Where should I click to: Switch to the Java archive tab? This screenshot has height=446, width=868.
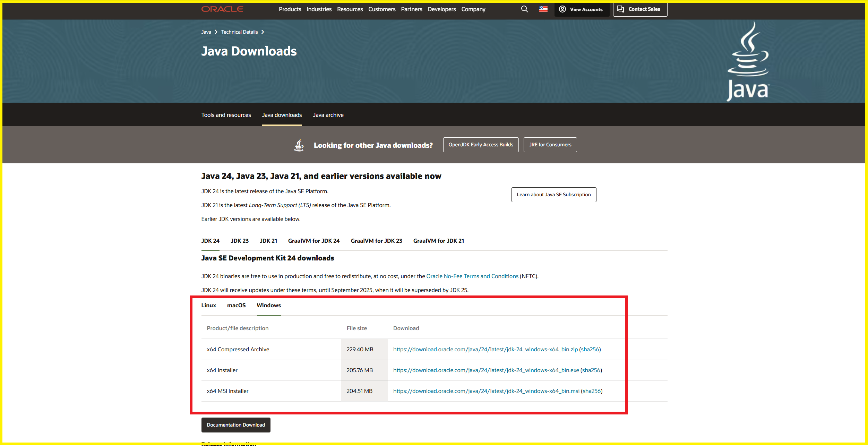click(328, 115)
